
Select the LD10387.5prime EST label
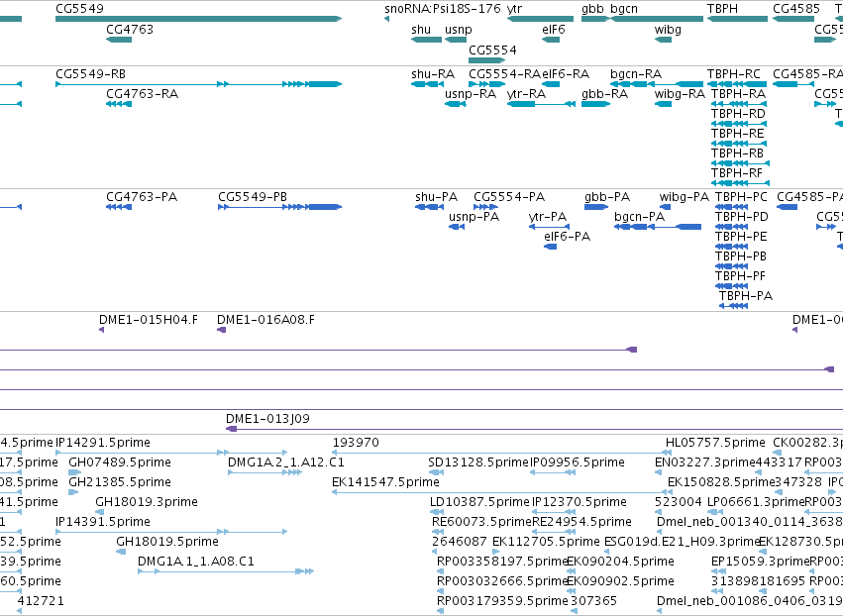click(x=479, y=502)
